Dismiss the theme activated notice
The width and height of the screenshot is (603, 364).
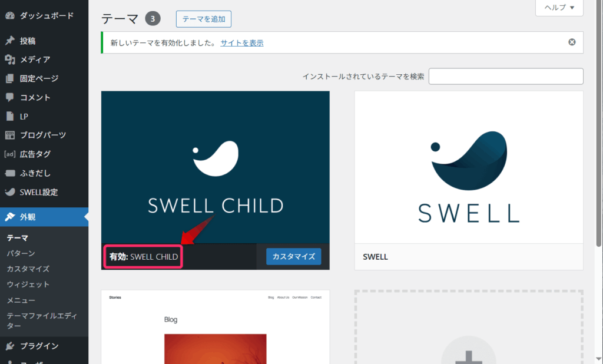point(572,42)
